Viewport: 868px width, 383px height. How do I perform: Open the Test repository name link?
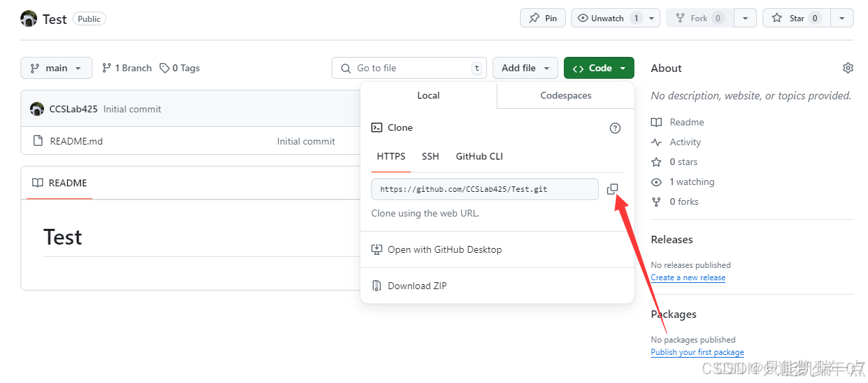[55, 19]
